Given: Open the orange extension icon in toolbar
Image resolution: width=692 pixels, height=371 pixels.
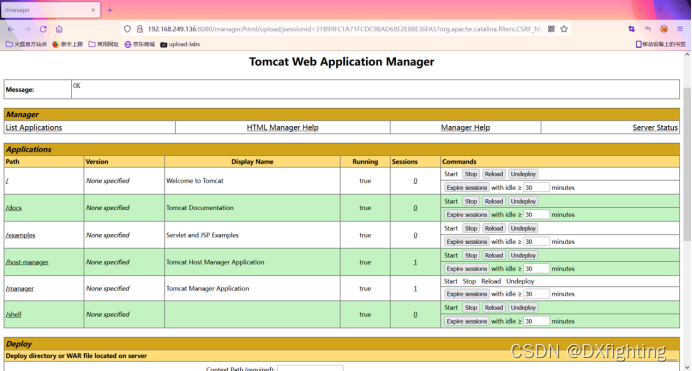Looking at the screenshot, I should 664,29.
